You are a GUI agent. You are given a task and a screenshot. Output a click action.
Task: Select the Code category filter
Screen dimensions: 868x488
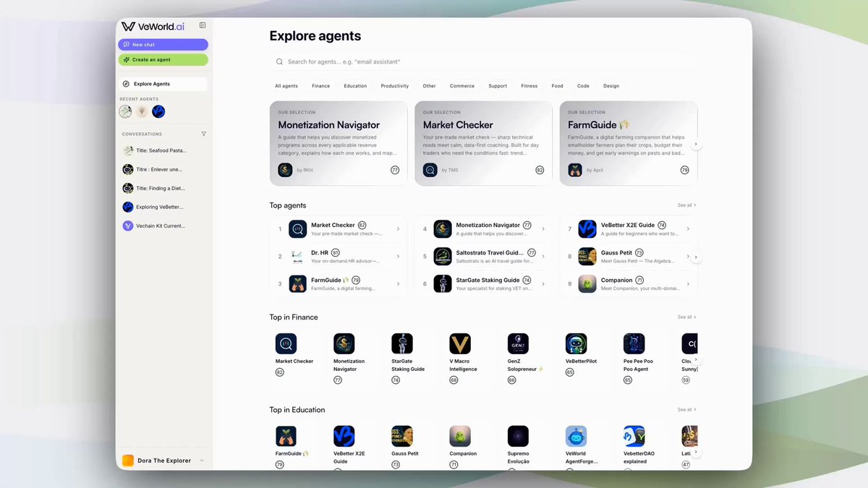(583, 86)
